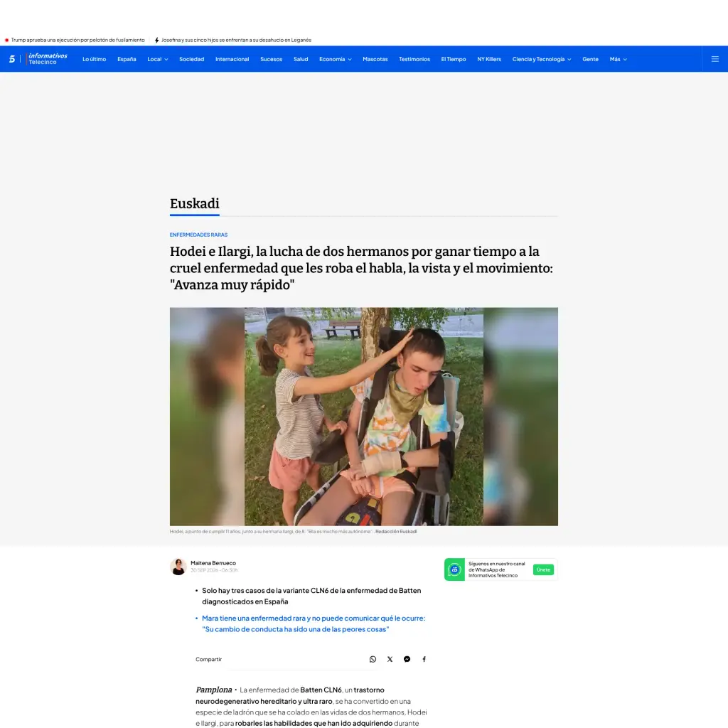Open the NY Killers section
The height and width of the screenshot is (728, 728).
[489, 59]
